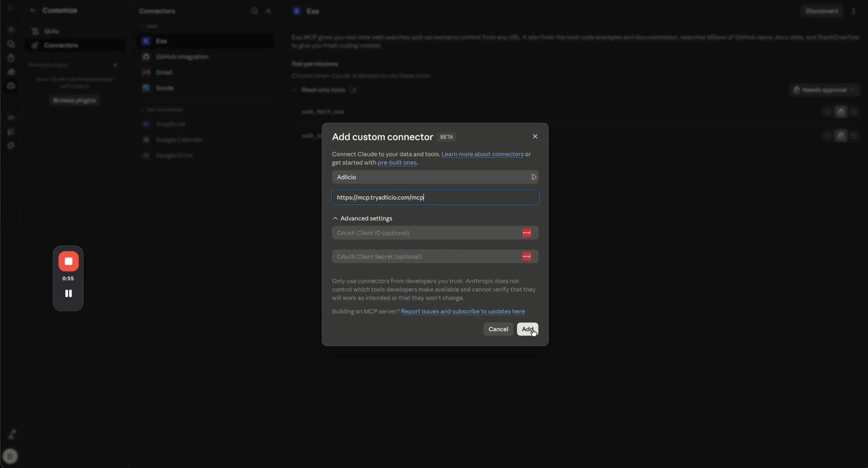Set web_fetch_exa to always allow
Image resolution: width=868 pixels, height=468 pixels.
(x=827, y=112)
